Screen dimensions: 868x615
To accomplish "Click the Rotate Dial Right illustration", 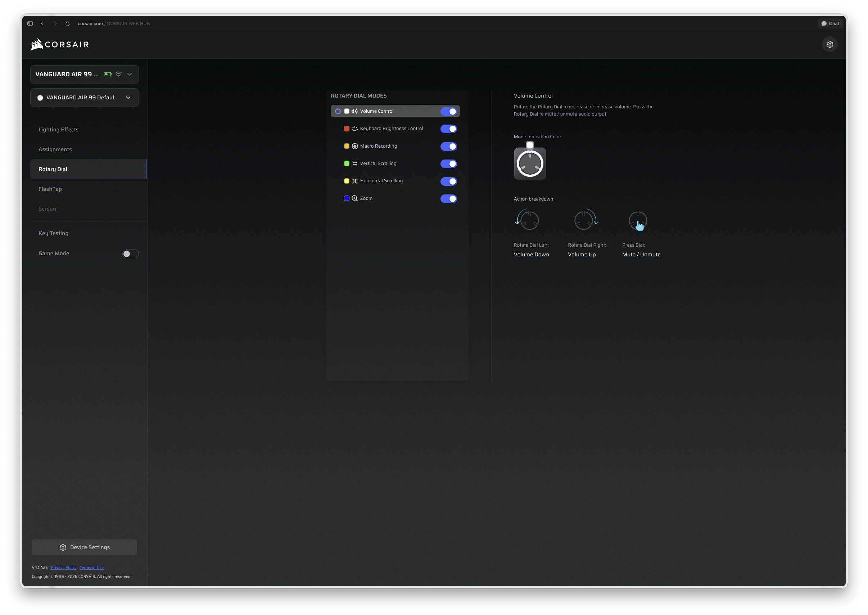I will click(586, 220).
